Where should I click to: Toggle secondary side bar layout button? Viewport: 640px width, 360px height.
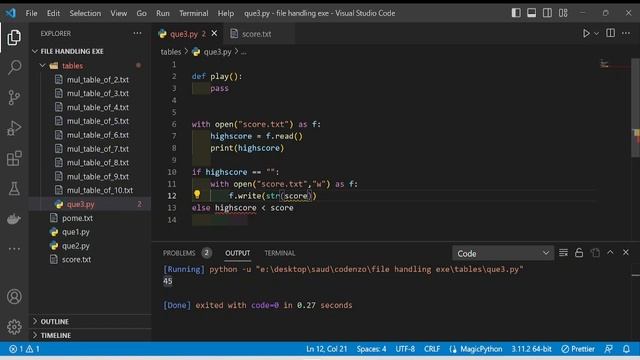547,13
